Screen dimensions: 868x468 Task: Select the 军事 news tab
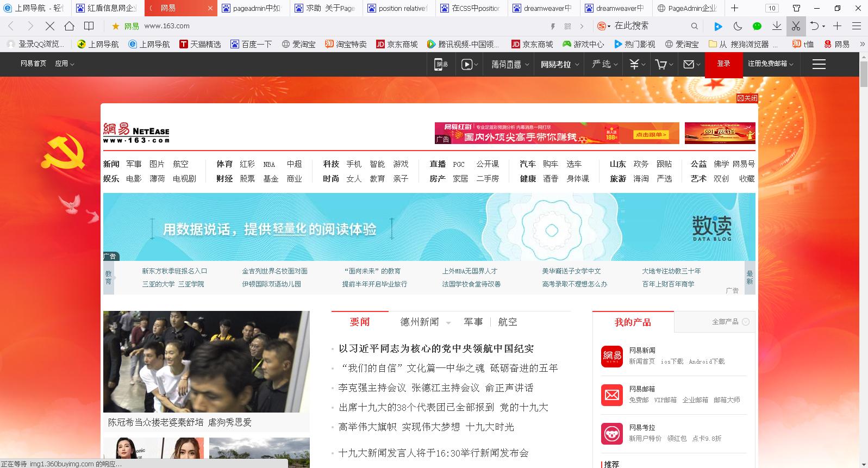pyautogui.click(x=473, y=322)
